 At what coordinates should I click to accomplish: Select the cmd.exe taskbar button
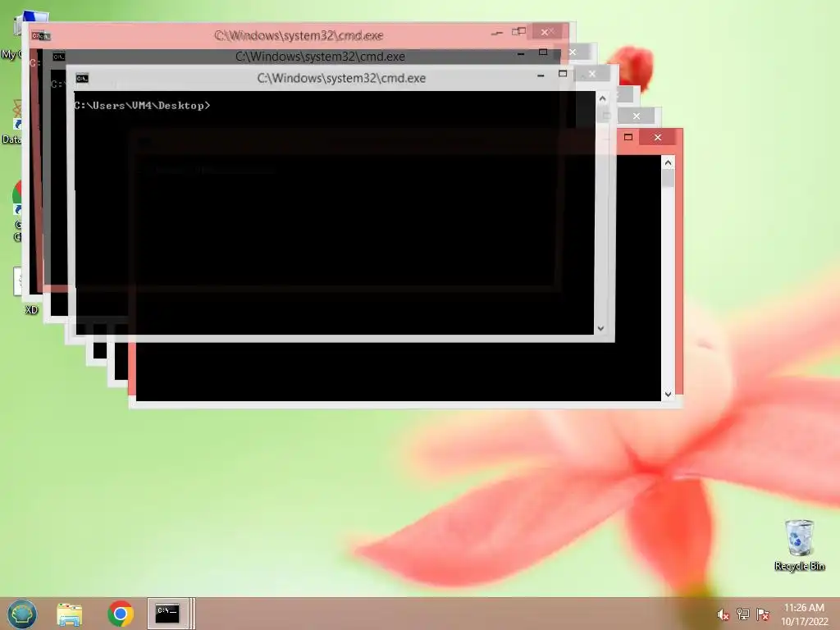167,614
